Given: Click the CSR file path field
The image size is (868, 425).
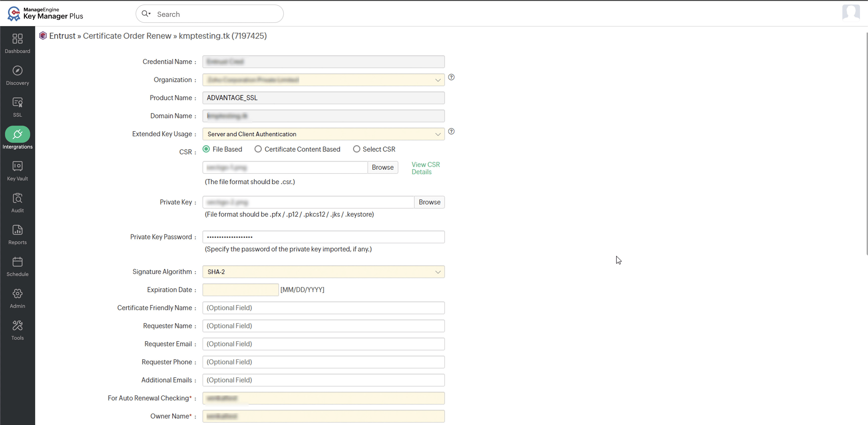Looking at the screenshot, I should pyautogui.click(x=285, y=168).
